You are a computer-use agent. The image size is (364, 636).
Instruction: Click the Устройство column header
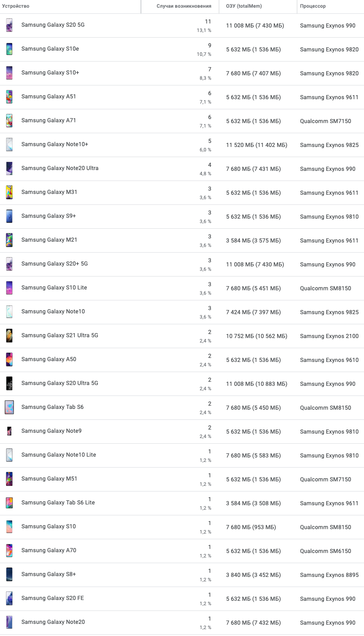click(x=17, y=6)
